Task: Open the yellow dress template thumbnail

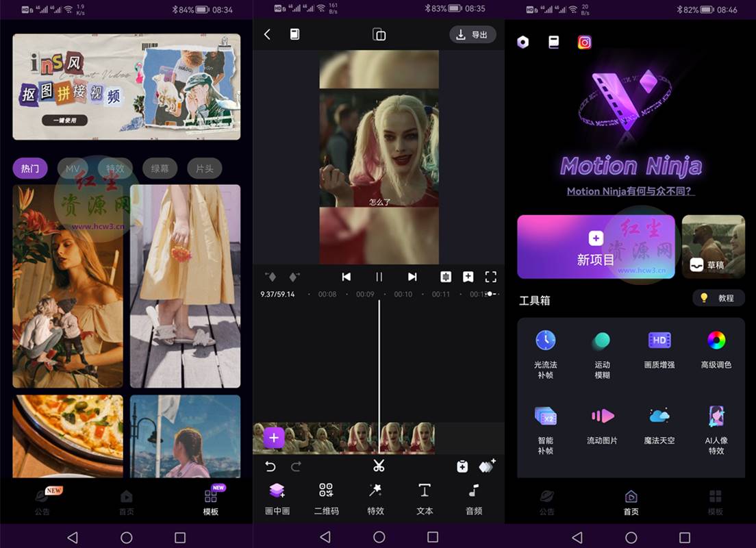Action: [185, 286]
